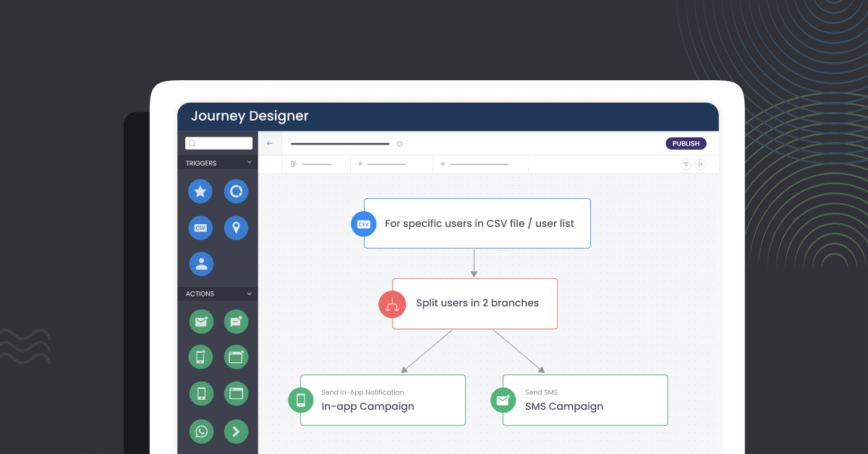Select the Send Email action icon
868x454 pixels.
201,322
